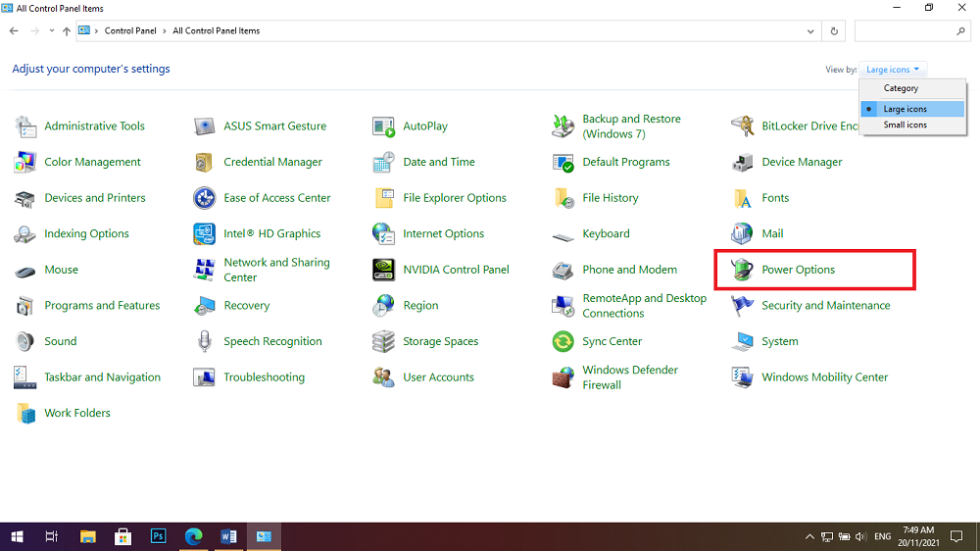Screen dimensions: 980x551
Task: Open the Network and Sharing Center link
Action: pyautogui.click(x=276, y=270)
